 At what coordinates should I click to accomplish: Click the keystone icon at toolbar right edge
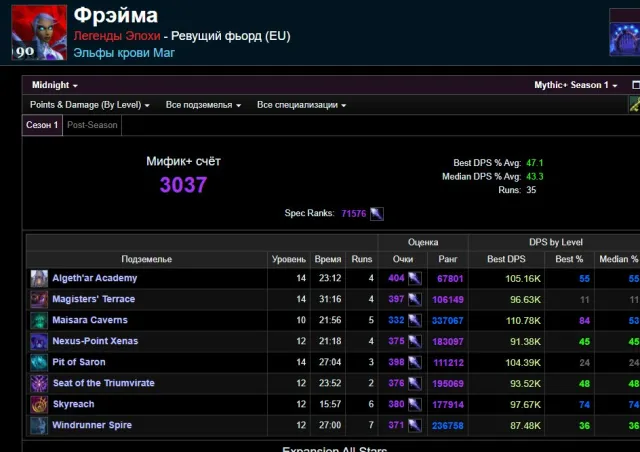(635, 104)
